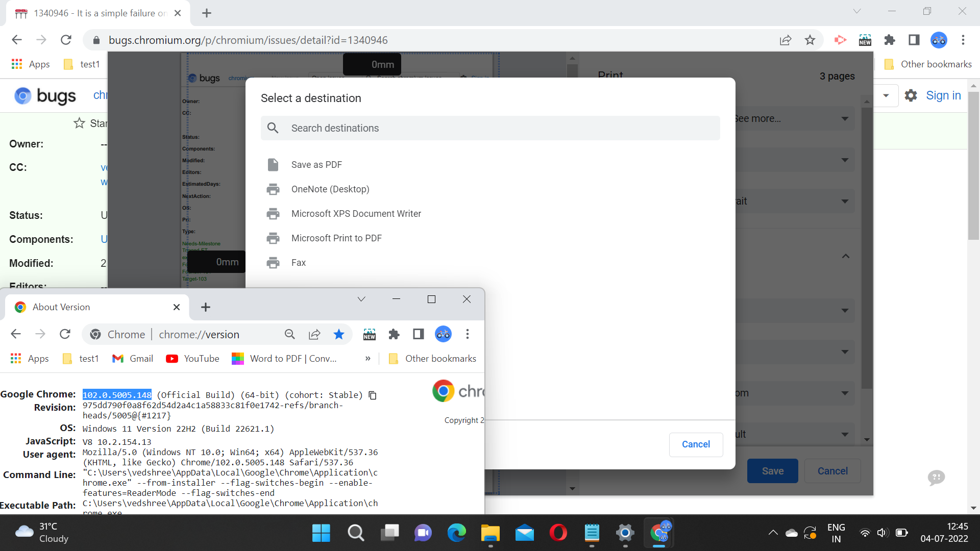The width and height of the screenshot is (980, 551).
Task: Open tab search dropdown in main Chrome window
Action: (857, 11)
